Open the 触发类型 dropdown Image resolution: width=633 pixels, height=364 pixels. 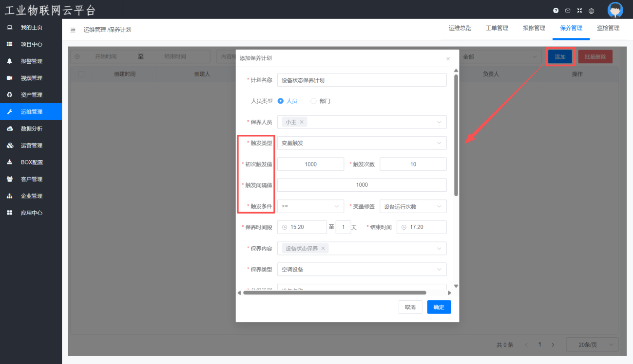click(362, 143)
